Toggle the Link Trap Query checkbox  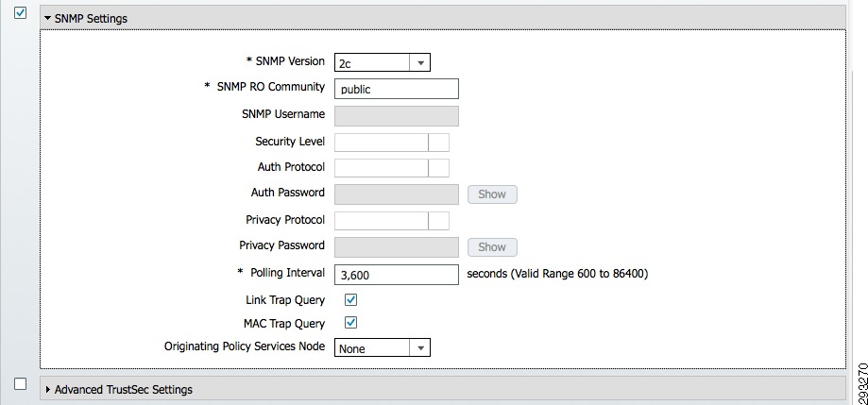coord(350,299)
